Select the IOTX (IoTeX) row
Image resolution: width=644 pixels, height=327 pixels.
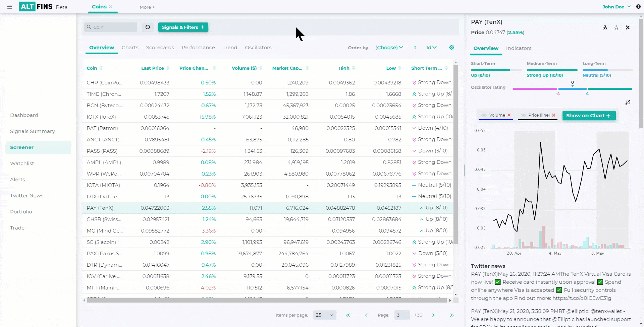267,117
